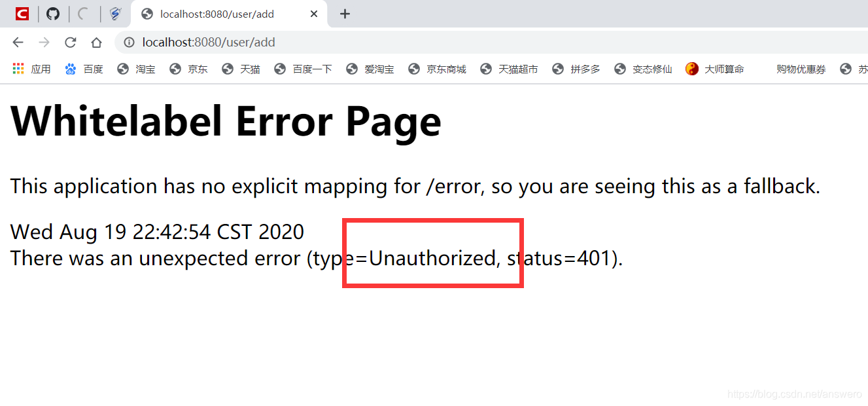
Task: Click the Whitelabel Error Page heading
Action: click(x=226, y=121)
